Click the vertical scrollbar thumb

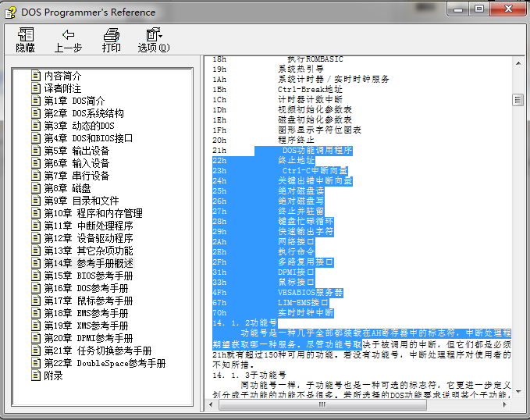point(518,100)
